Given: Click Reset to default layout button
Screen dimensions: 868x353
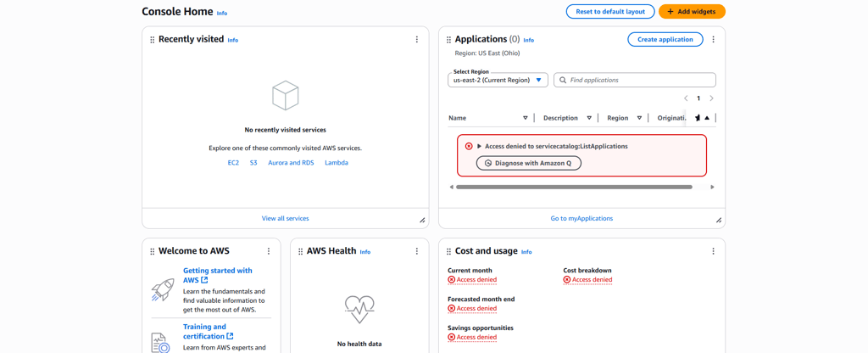Looking at the screenshot, I should 610,12.
